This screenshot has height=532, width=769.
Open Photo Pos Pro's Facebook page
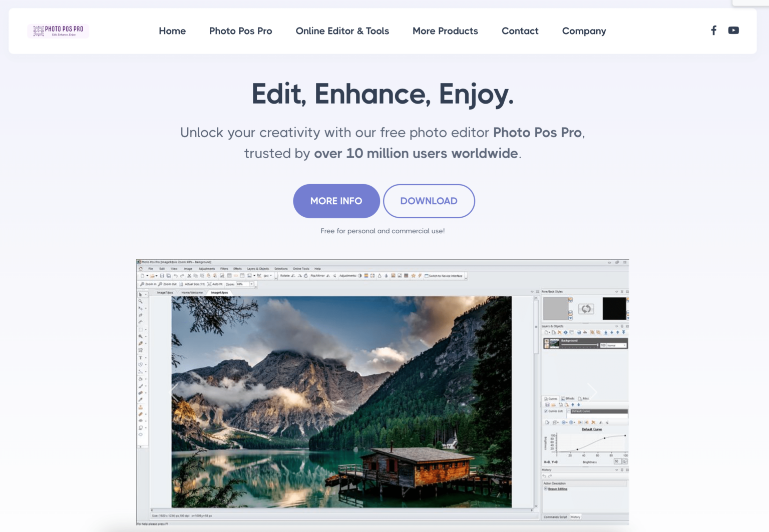point(713,30)
